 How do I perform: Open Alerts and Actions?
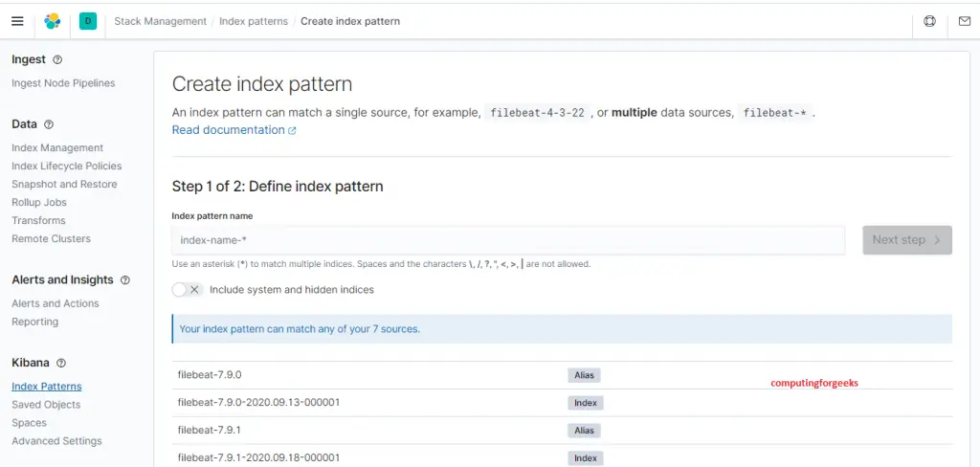[55, 303]
